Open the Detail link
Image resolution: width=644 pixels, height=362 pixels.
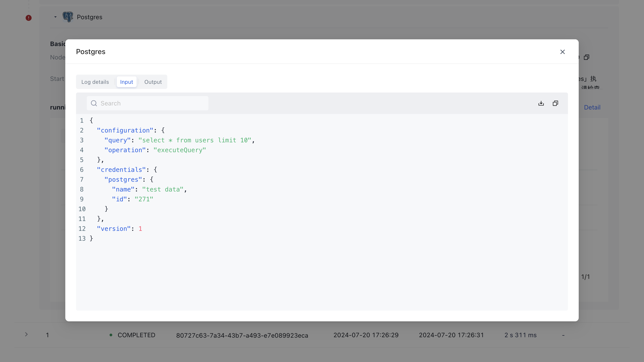point(592,107)
